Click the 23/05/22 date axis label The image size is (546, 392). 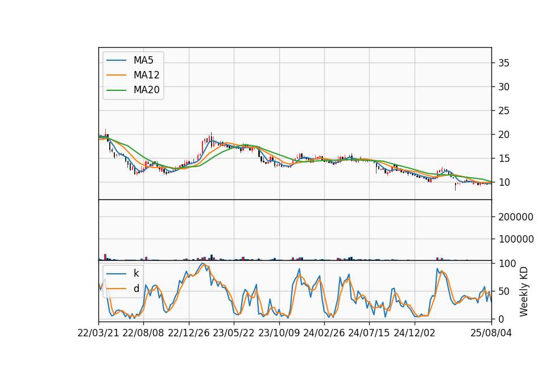(x=234, y=333)
